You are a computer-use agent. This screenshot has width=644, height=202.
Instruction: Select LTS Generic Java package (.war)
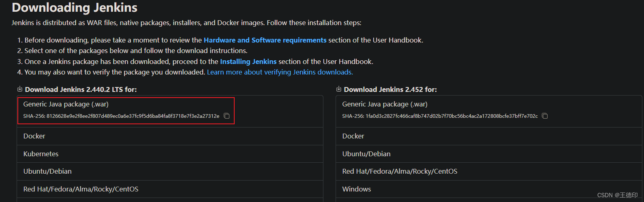[66, 104]
